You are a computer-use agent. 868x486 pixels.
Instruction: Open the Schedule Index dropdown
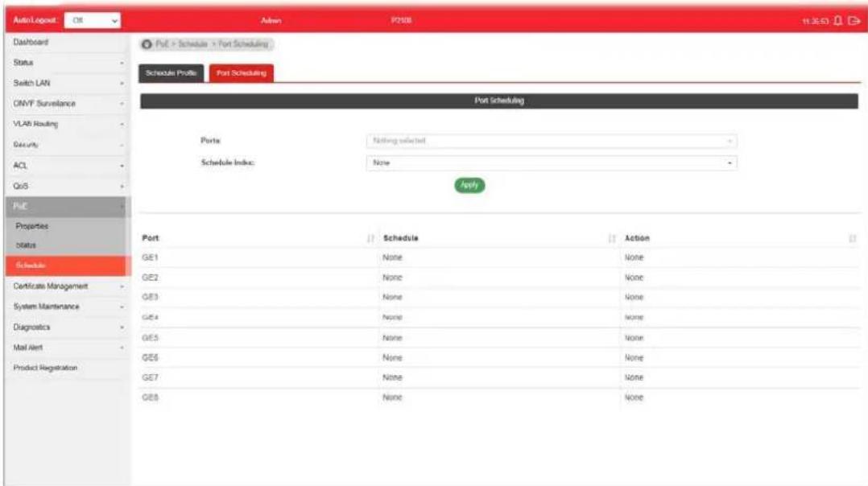(552, 163)
